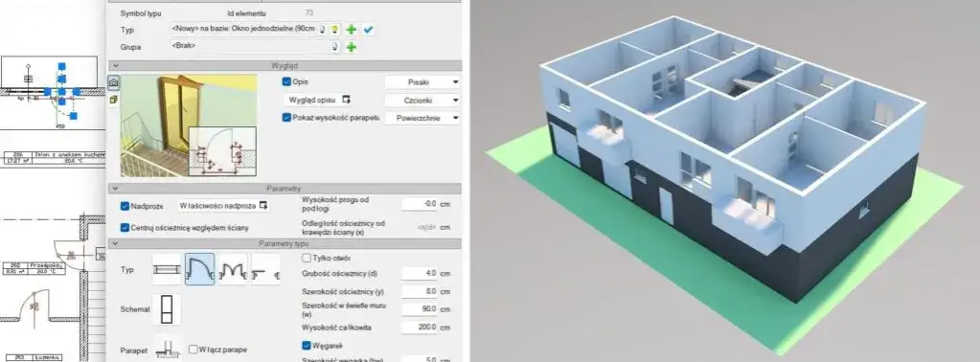Toggle Pokaż wysokość parapetu checkbox
The height and width of the screenshot is (362, 980).
pyautogui.click(x=286, y=118)
